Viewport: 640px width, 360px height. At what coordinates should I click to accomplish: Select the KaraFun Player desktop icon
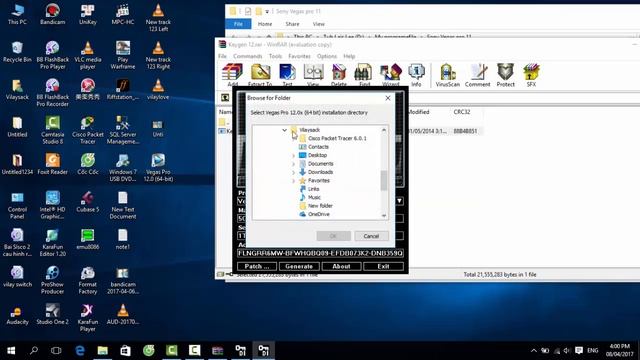point(87,318)
